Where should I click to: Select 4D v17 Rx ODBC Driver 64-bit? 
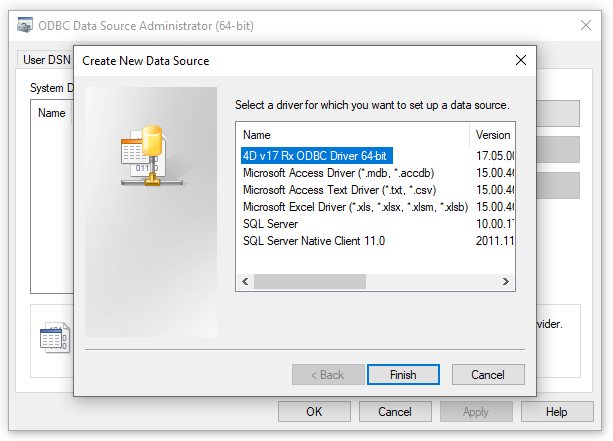[x=314, y=156]
